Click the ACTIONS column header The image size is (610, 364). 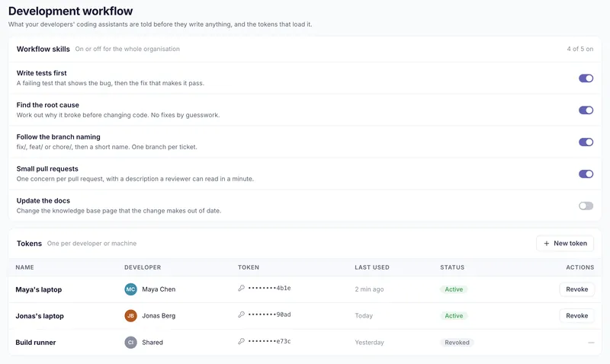click(580, 267)
